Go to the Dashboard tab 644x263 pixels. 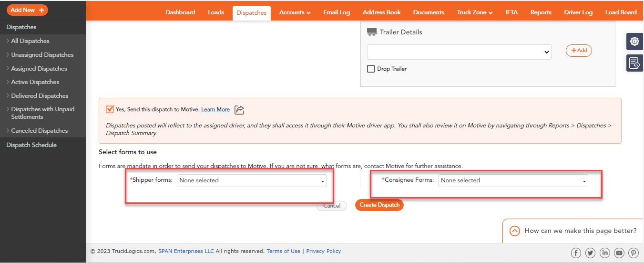click(x=180, y=12)
